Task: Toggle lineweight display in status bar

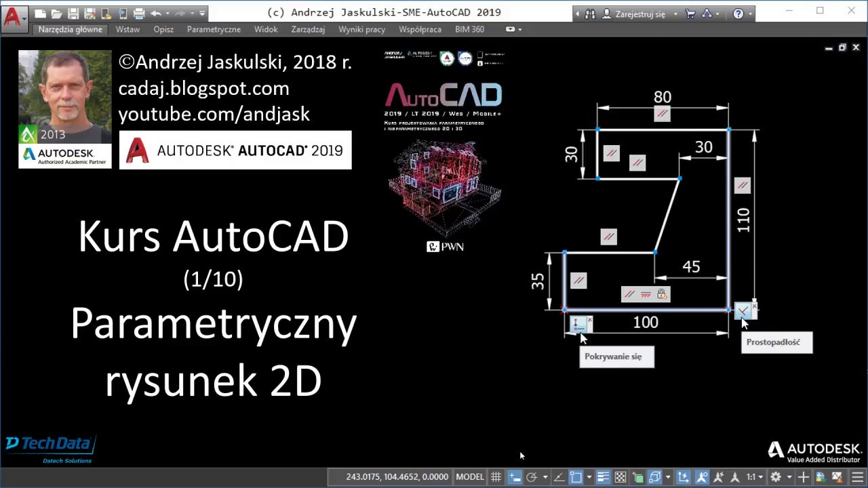Action: pos(603,477)
